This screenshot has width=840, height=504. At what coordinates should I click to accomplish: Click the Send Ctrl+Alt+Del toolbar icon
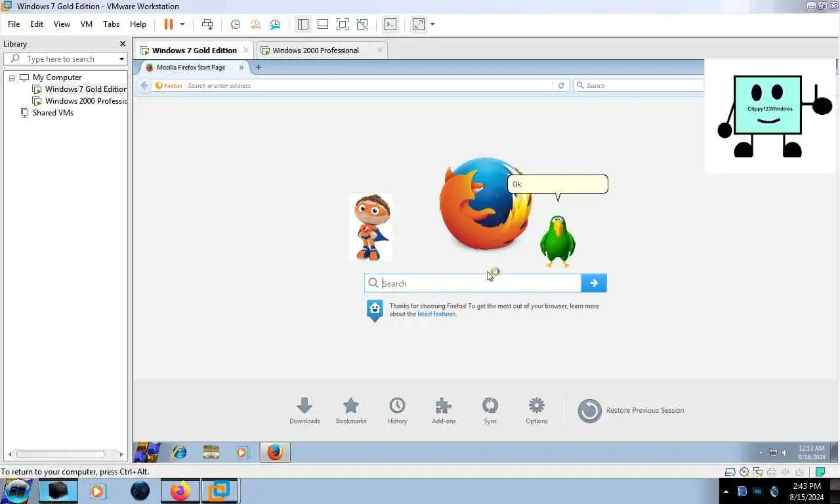pos(207,24)
